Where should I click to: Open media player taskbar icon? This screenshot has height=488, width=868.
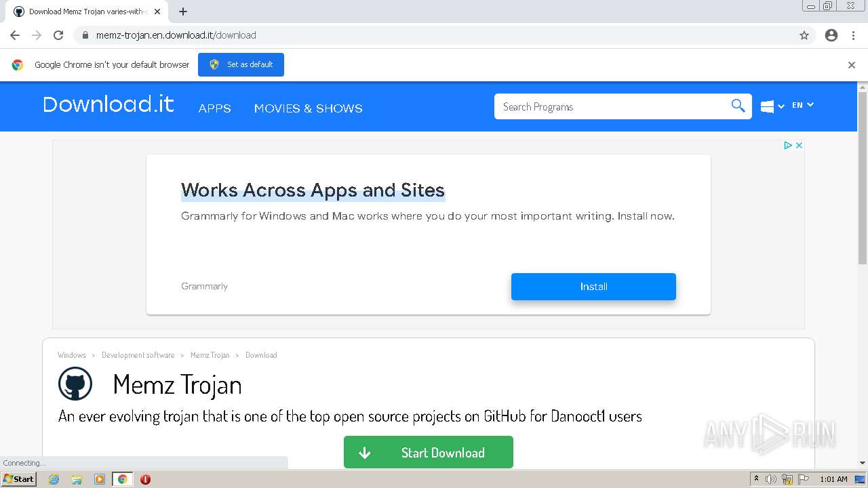click(x=100, y=479)
